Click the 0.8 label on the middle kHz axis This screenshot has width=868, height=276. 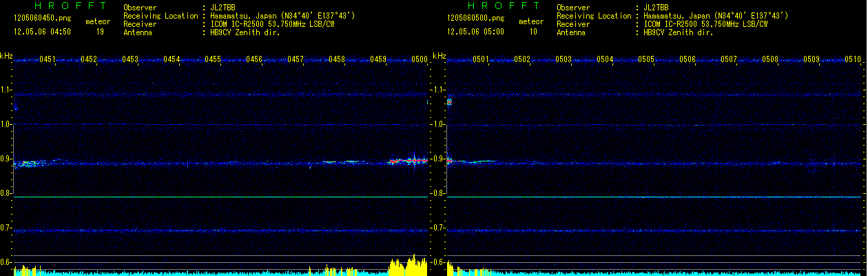click(439, 193)
